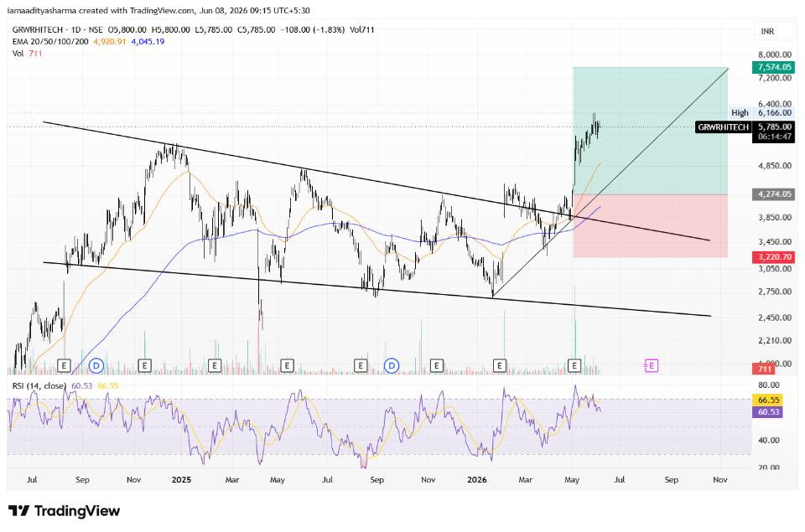Click the 2026 label on time axis
Screen dimensions: 805x532
pos(477,480)
